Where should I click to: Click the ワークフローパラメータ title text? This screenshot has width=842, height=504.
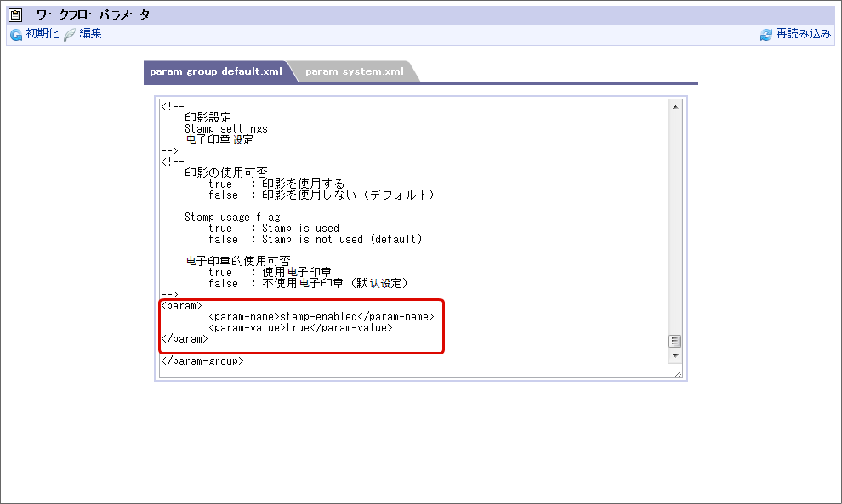pos(93,15)
